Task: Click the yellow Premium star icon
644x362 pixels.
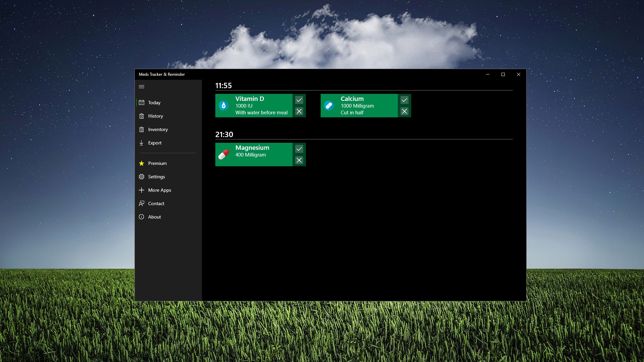Action: (142, 163)
